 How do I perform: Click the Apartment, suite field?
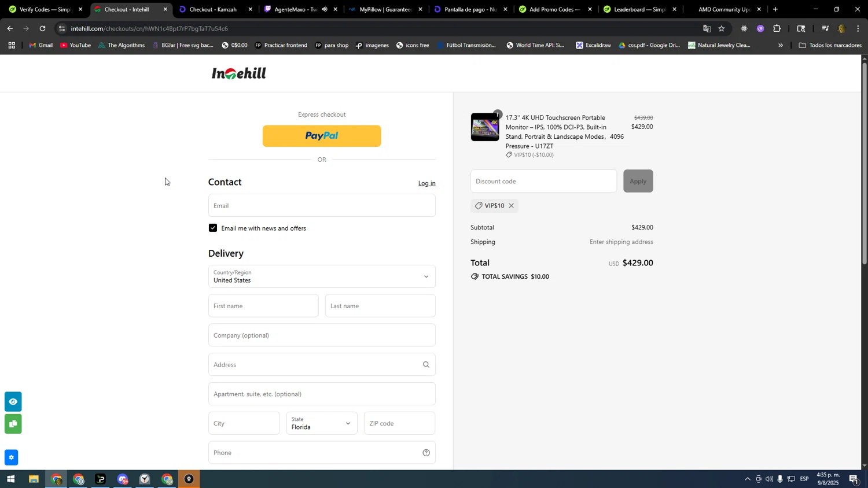click(x=322, y=394)
